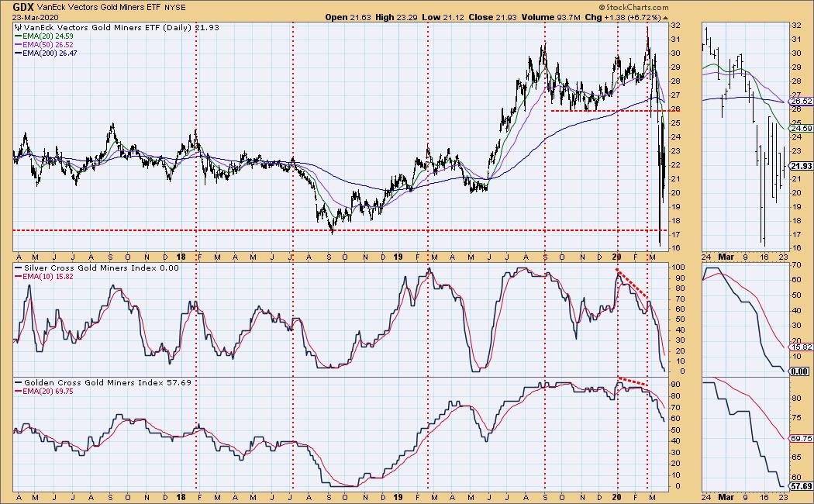Click the 69.75 tag in the Golden Cross zoom panel

click(802, 439)
